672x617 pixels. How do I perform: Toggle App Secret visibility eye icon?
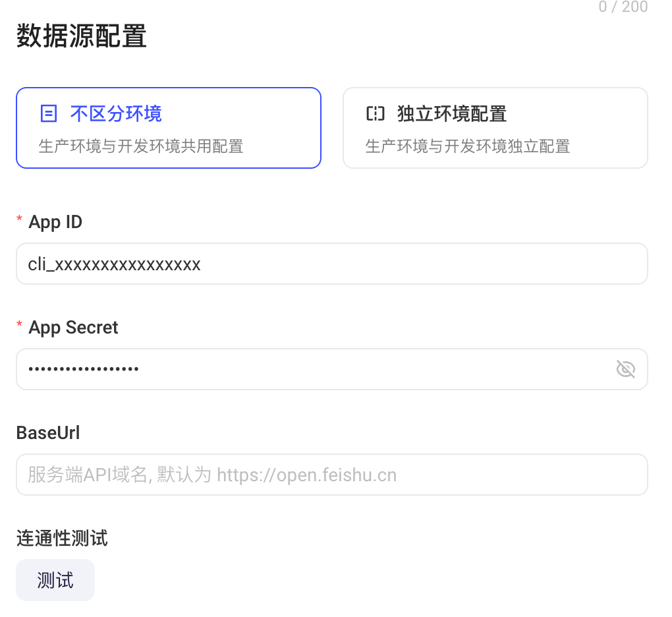point(625,369)
